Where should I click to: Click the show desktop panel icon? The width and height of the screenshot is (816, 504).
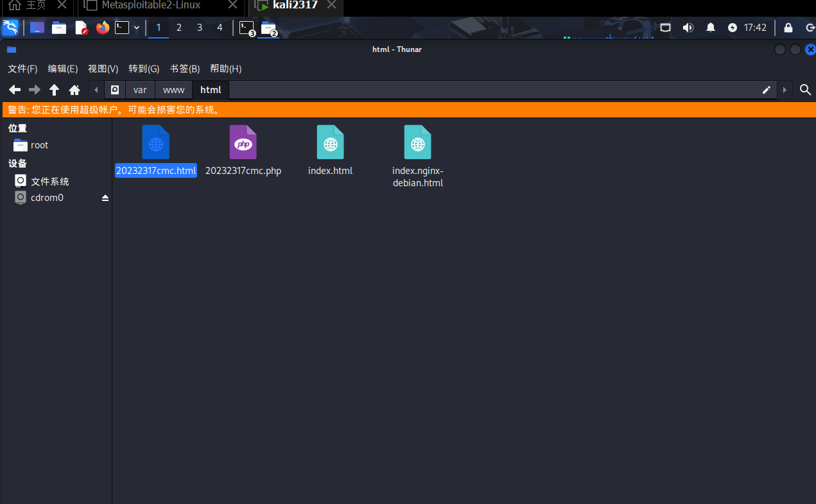point(37,28)
